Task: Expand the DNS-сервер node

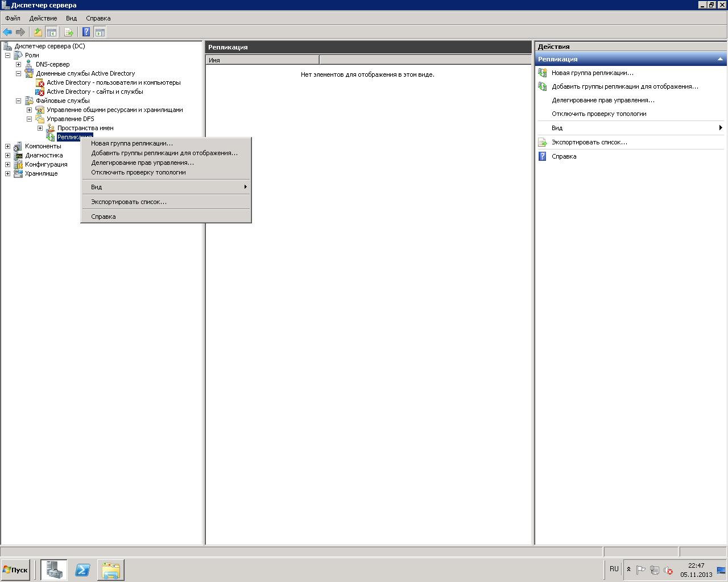Action: pos(18,64)
